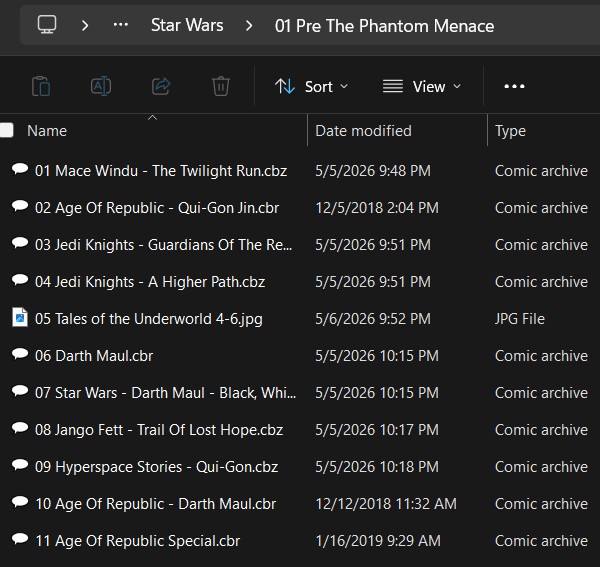Click the comic icon of 06 Darth Maul.cbr

click(x=20, y=354)
